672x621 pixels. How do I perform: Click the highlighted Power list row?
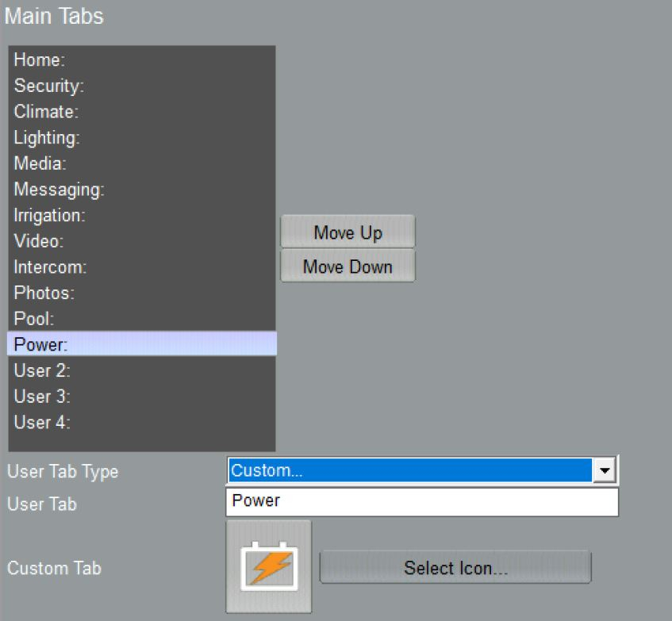pos(142,344)
